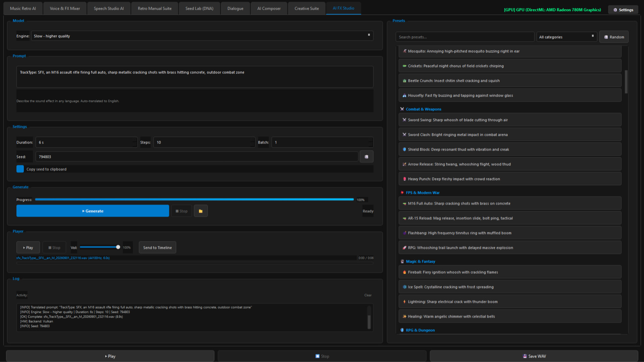The height and width of the screenshot is (362, 644).
Task: Open output folder icon beside Stop button
Action: coord(201,211)
